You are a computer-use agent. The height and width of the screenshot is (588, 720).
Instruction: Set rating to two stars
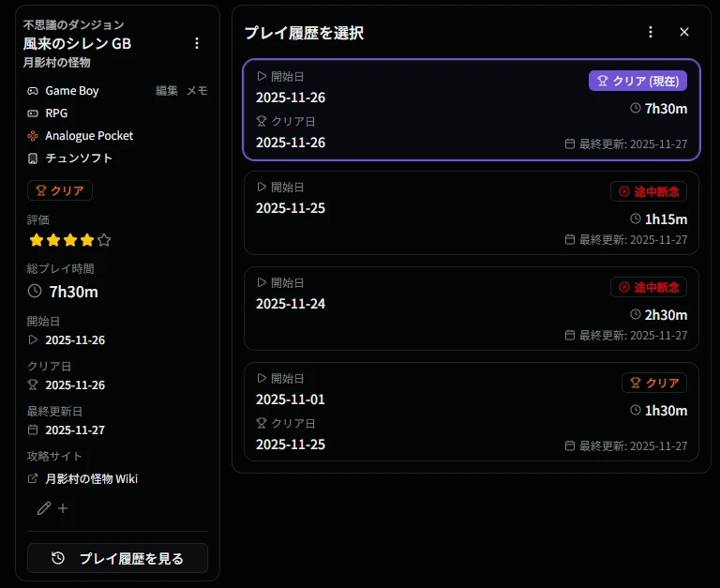click(53, 240)
